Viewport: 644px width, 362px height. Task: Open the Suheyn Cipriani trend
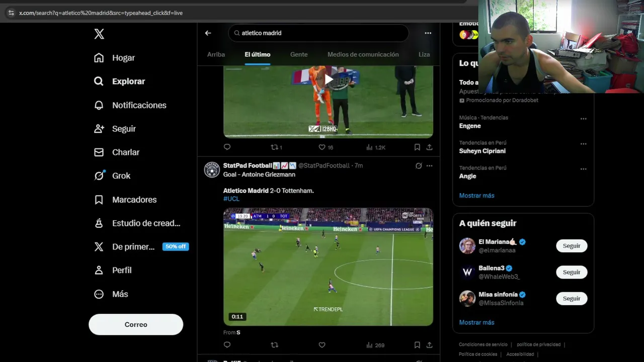click(x=482, y=151)
